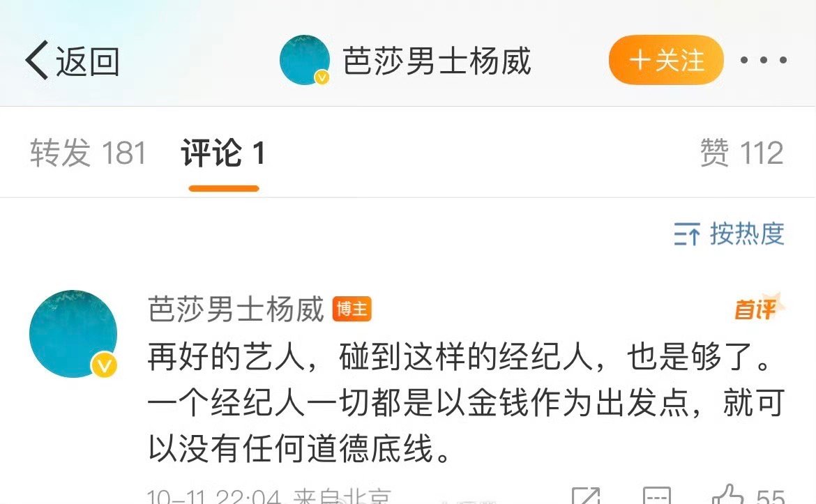Tap the back chevron arrow icon
The image size is (816, 504).
point(37,61)
